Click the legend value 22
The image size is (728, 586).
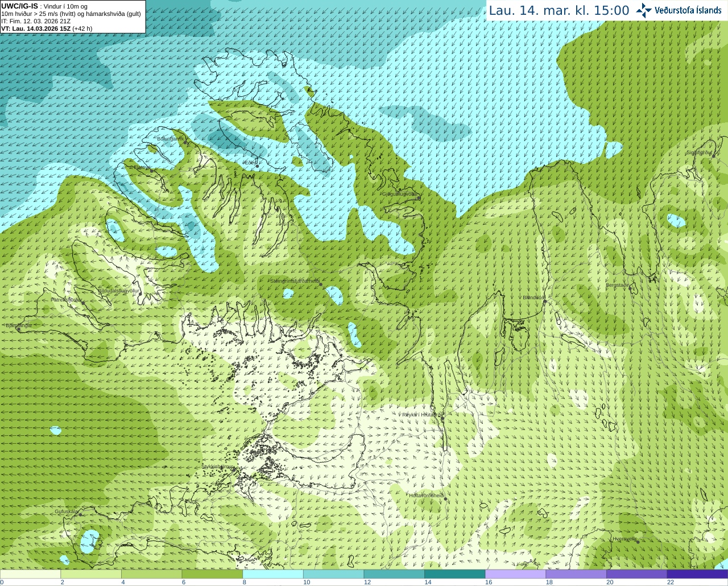click(671, 582)
